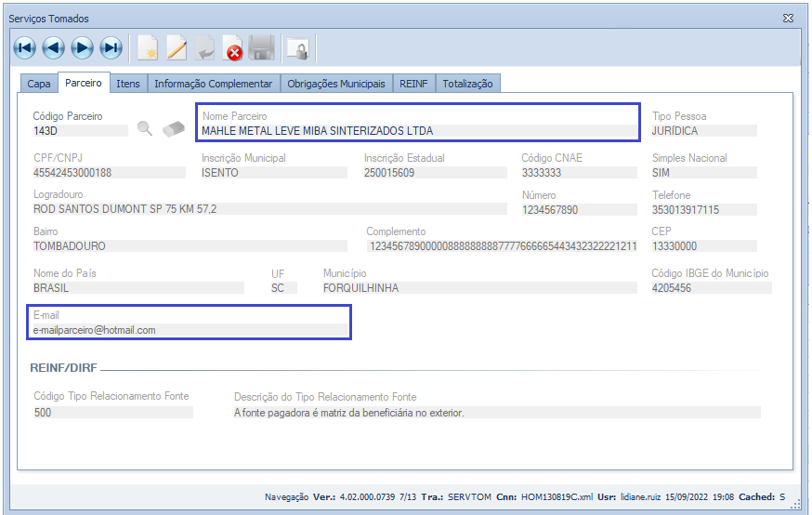Image resolution: width=812 pixels, height=515 pixels.
Task: Close the Serviços Tomados window
Action: (x=788, y=18)
